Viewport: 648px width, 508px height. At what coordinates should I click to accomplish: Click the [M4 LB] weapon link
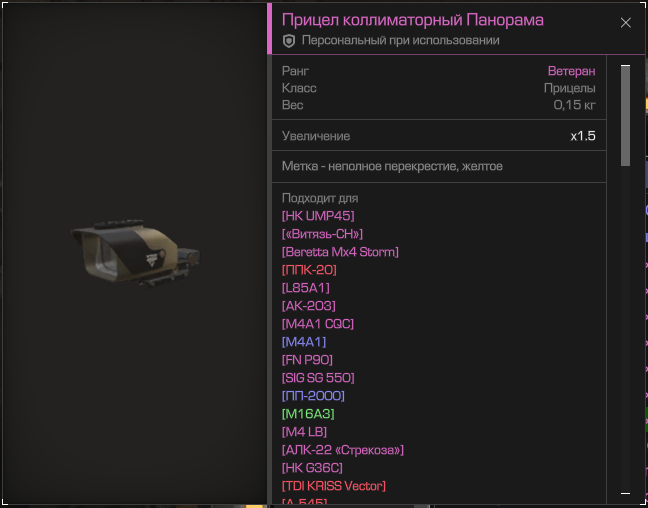pyautogui.click(x=304, y=432)
